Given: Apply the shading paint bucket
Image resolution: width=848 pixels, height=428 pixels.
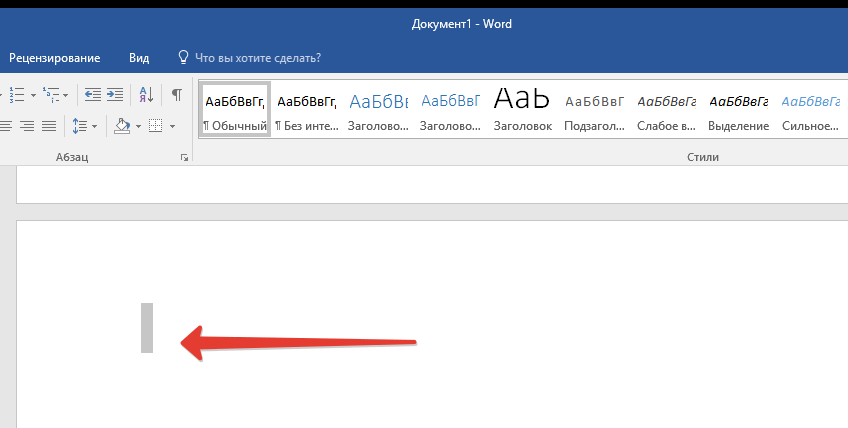Looking at the screenshot, I should click(x=121, y=126).
